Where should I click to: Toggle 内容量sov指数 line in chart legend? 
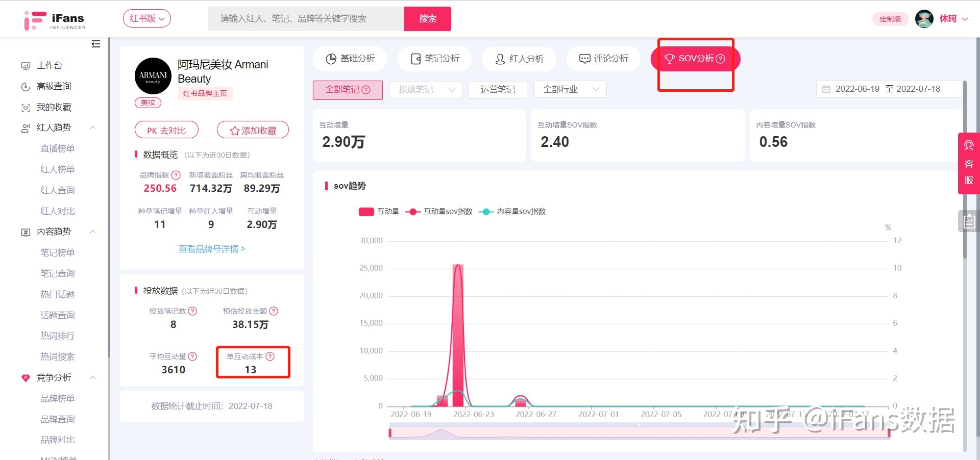[512, 212]
